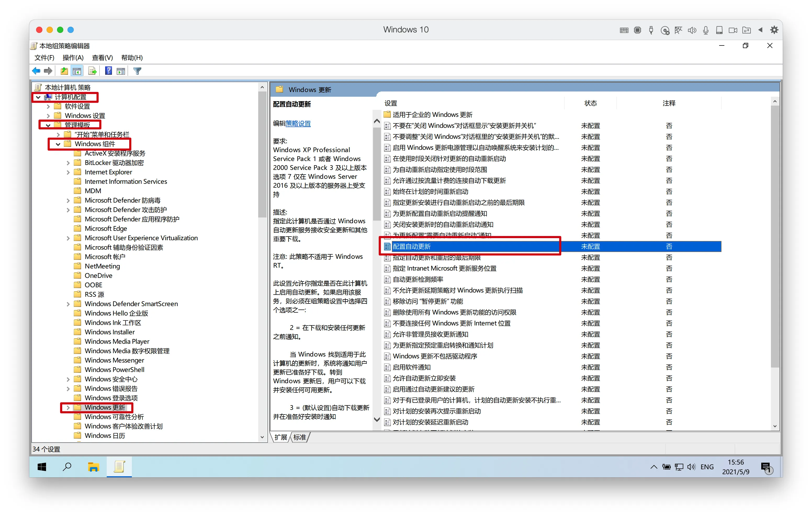Click the camera icon in the VM title bar
812x516 pixels.
(733, 30)
